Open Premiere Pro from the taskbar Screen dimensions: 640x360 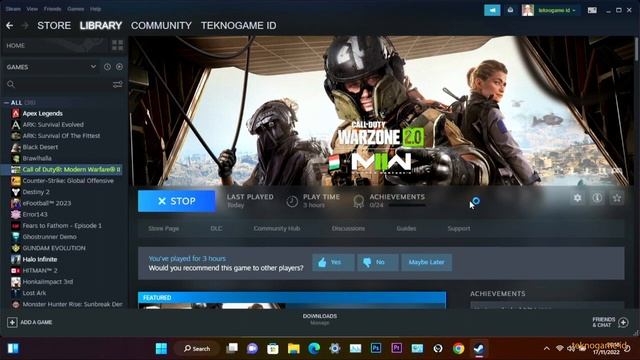tap(396, 348)
